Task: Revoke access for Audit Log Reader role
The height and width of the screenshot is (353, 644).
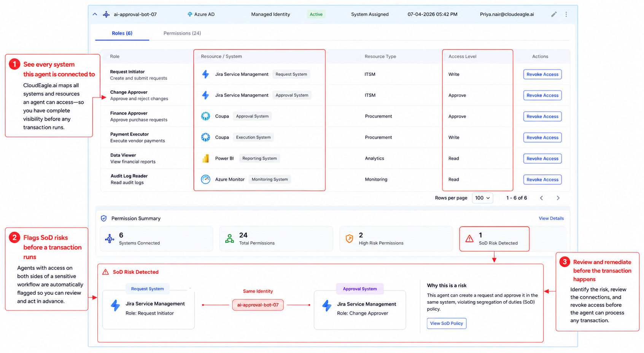Action: (x=542, y=180)
